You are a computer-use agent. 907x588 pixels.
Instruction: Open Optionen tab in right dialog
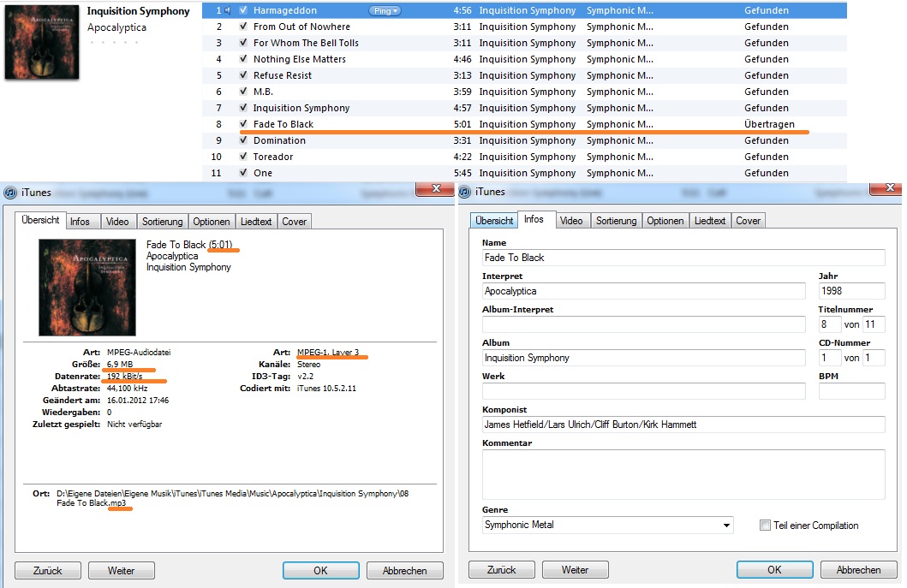click(665, 221)
